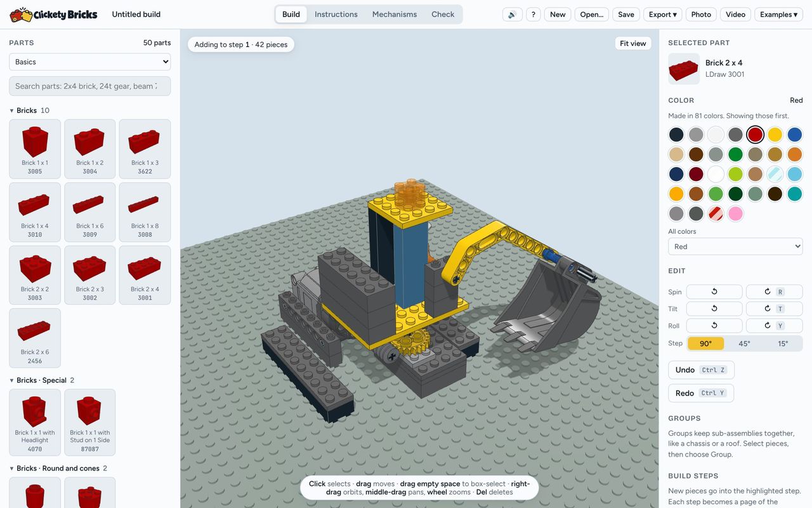The height and width of the screenshot is (508, 812).
Task: Set rotation step to 15°
Action: pyautogui.click(x=783, y=344)
